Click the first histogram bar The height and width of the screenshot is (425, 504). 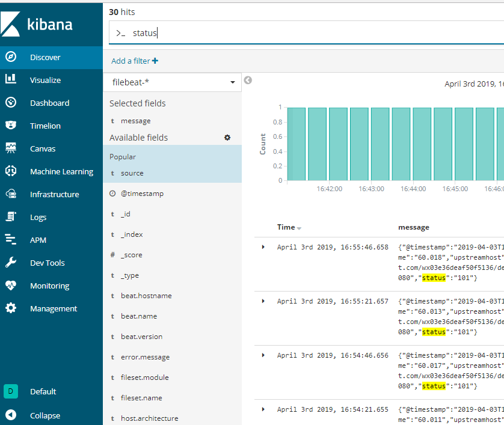pyautogui.click(x=297, y=144)
